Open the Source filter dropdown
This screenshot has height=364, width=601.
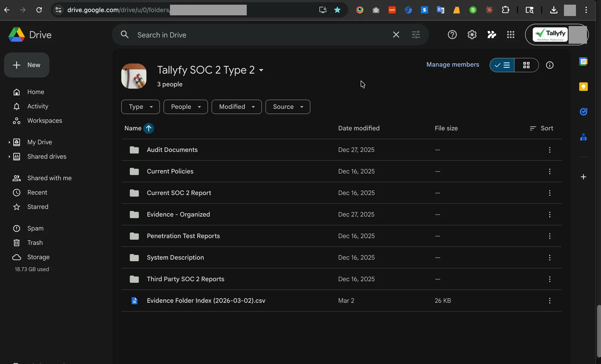(x=288, y=107)
